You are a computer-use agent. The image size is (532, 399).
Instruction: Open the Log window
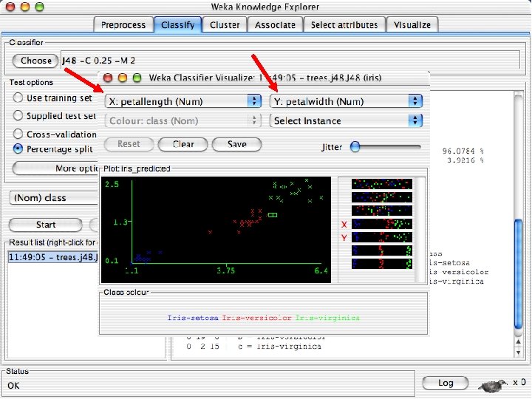[x=446, y=383]
